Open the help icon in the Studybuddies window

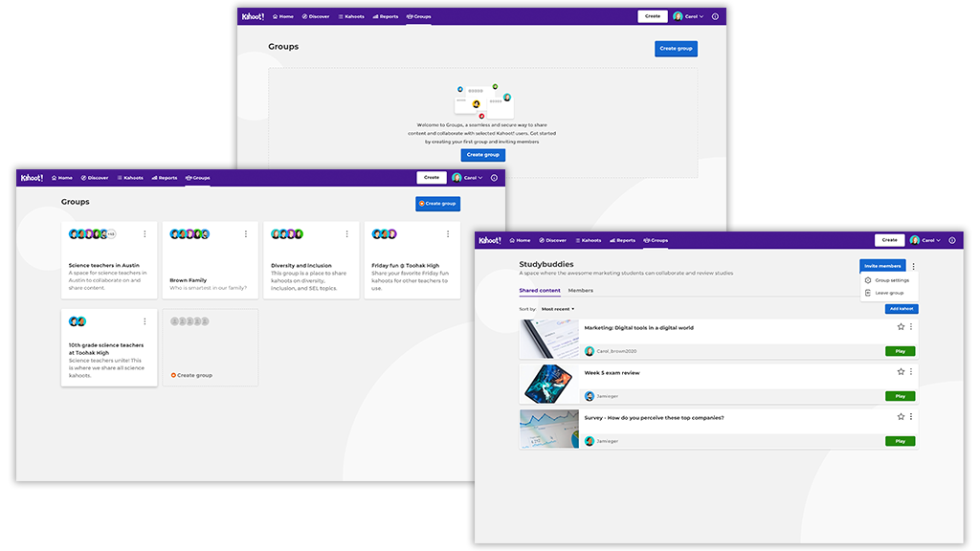(x=952, y=240)
